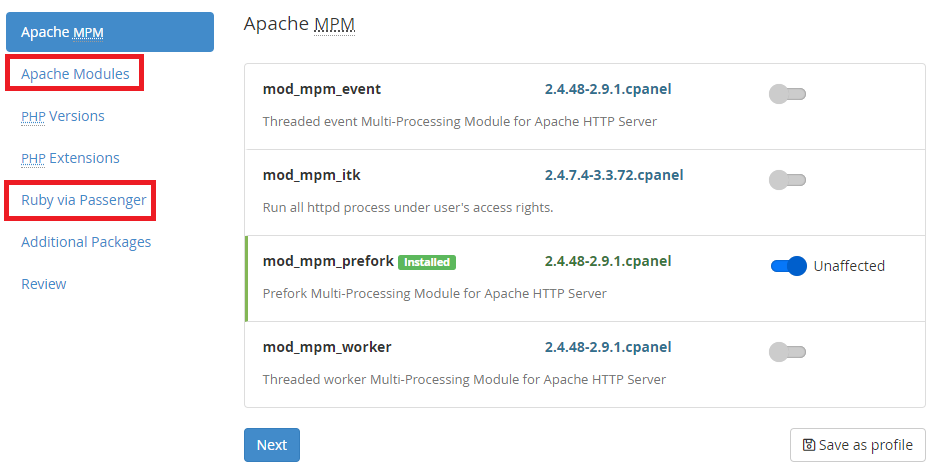Image resolution: width=937 pixels, height=473 pixels.
Task: Click the mod_mpm_prefork version text
Action: pos(608,261)
